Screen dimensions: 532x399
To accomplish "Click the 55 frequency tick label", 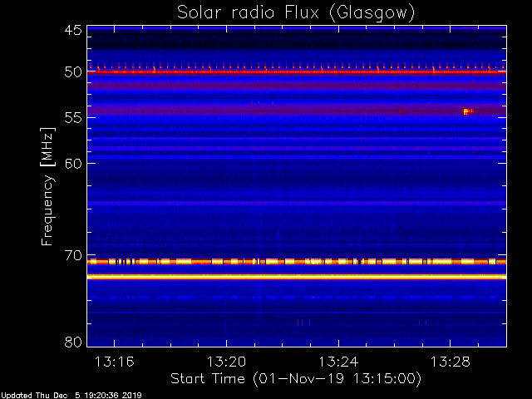I will tap(73, 118).
